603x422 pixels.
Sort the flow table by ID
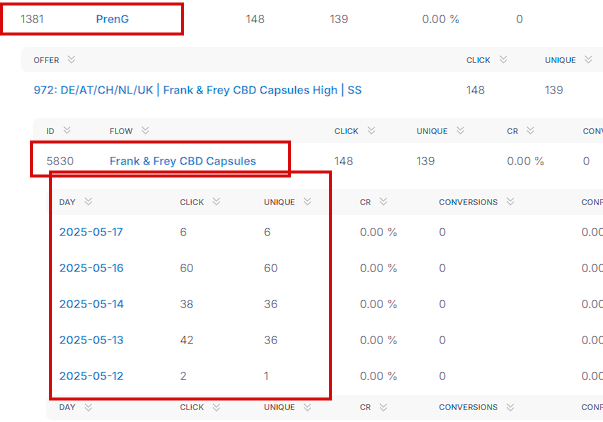point(67,131)
